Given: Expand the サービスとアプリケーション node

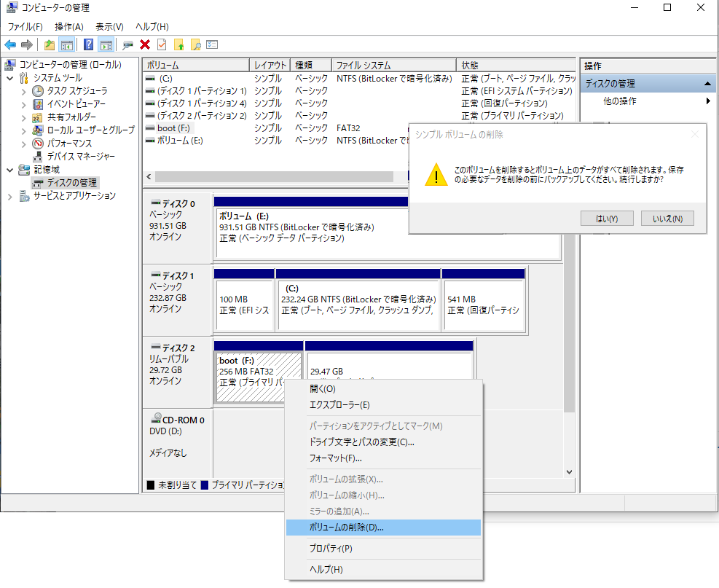Looking at the screenshot, I should (10, 196).
